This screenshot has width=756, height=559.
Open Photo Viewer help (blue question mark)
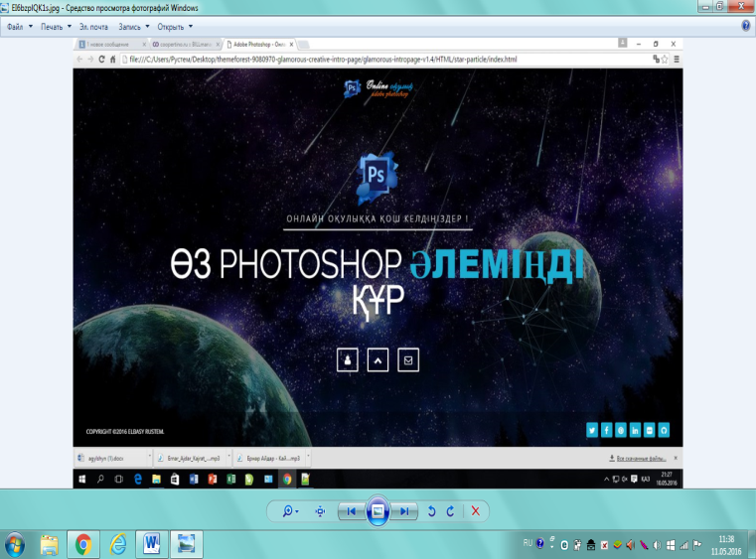[x=745, y=27]
